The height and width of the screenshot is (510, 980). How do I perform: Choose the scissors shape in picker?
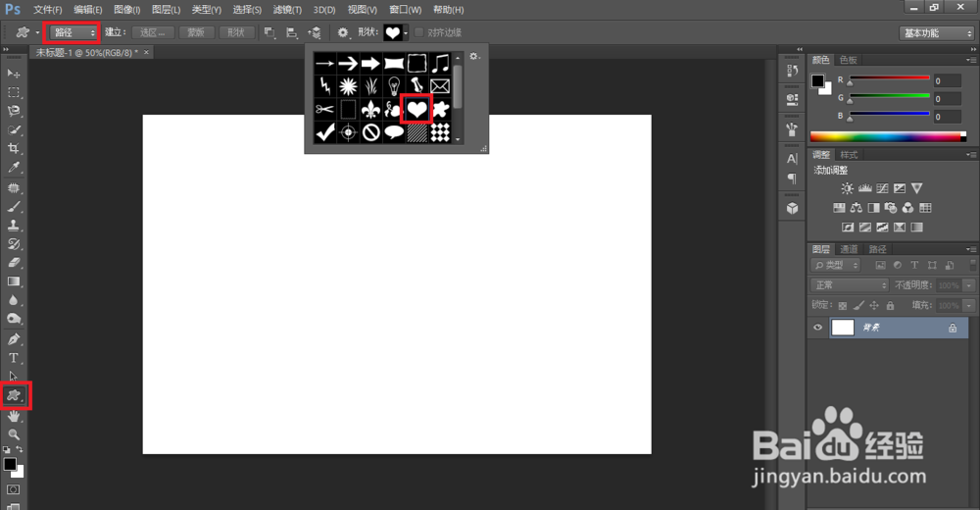click(x=325, y=110)
